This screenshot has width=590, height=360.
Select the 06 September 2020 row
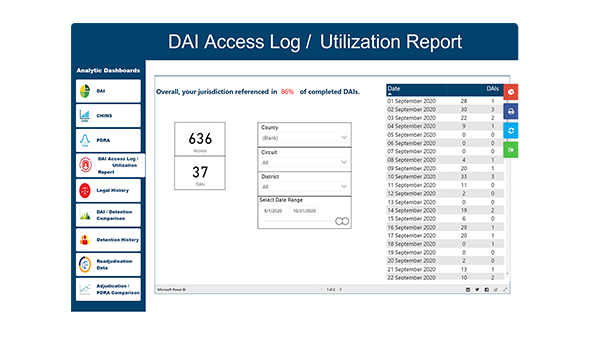pos(445,143)
